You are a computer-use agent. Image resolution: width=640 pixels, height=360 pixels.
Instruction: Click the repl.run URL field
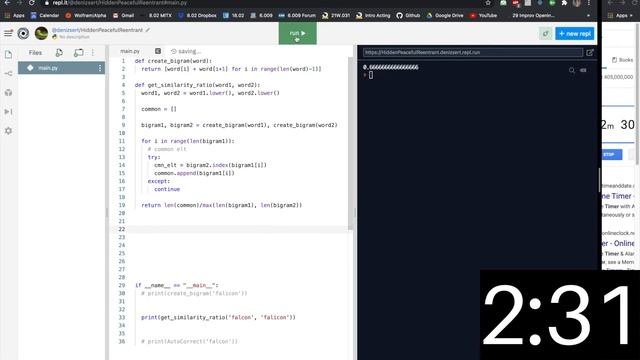[x=473, y=52]
